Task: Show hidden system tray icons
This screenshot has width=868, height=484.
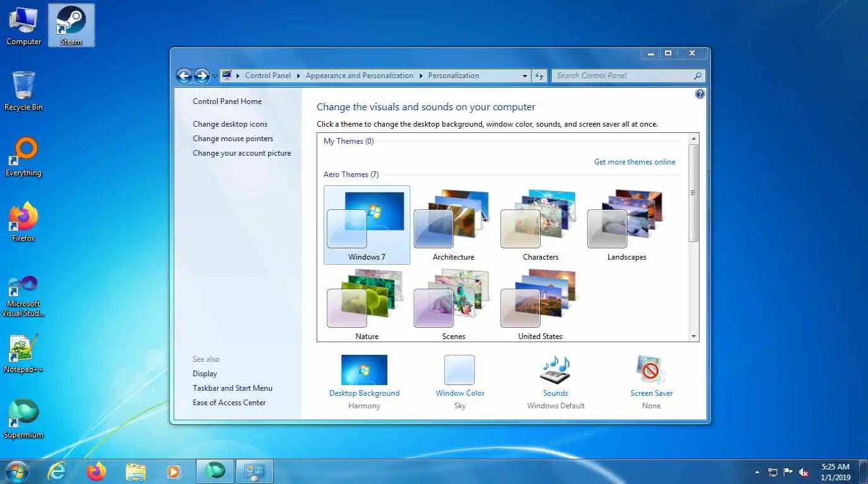Action: click(x=757, y=472)
